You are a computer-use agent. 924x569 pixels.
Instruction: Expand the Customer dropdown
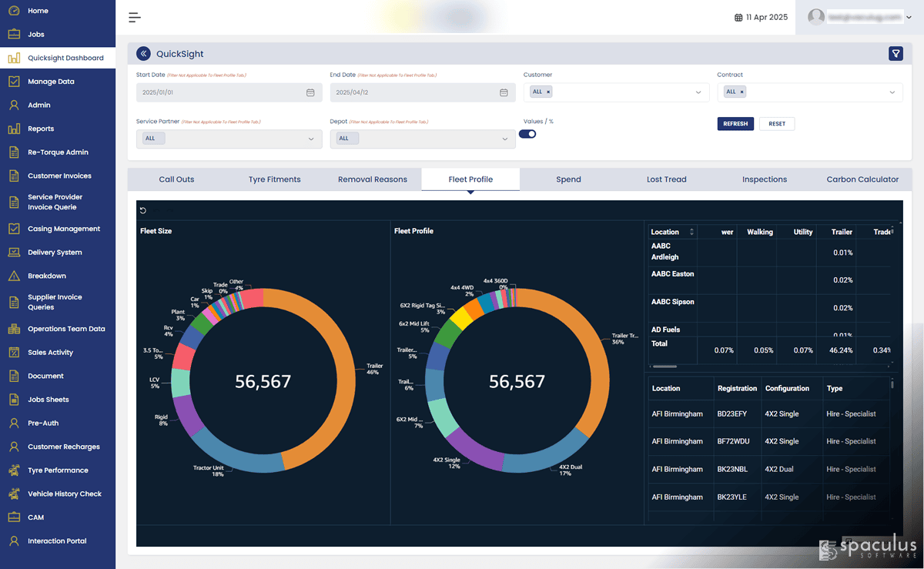click(x=699, y=92)
